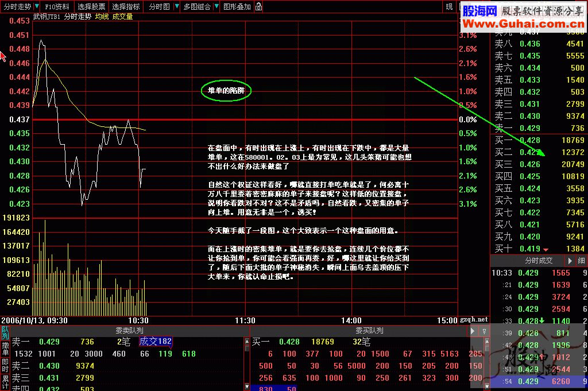
Task: Toggle the 均线 indicator label
Action: (x=101, y=17)
